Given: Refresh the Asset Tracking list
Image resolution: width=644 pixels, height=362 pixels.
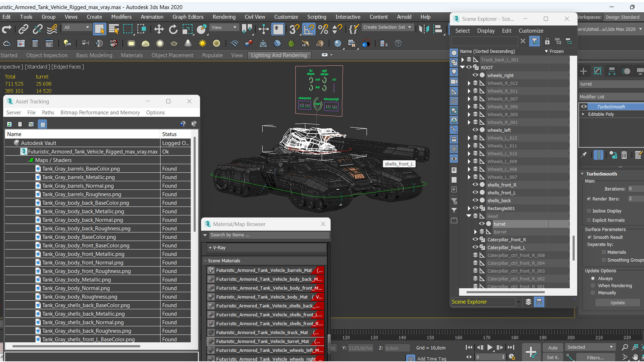Looking at the screenshot, I should coord(9,124).
